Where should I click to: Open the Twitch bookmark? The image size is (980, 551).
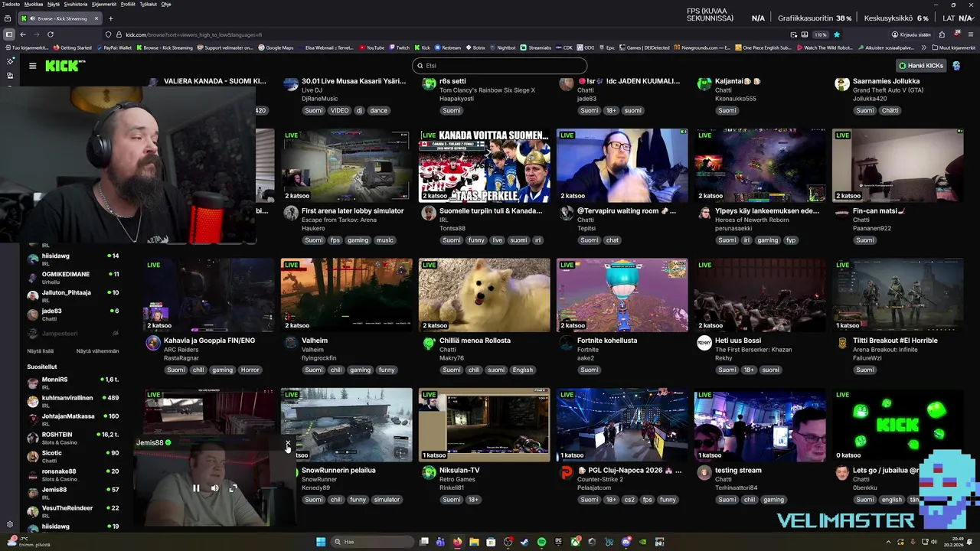coord(399,47)
